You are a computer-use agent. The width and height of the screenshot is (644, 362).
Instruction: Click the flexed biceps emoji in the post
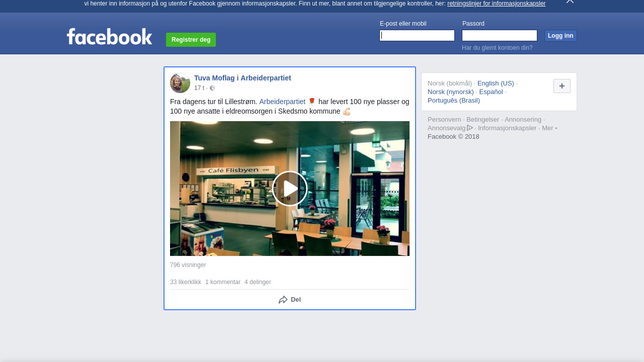347,111
